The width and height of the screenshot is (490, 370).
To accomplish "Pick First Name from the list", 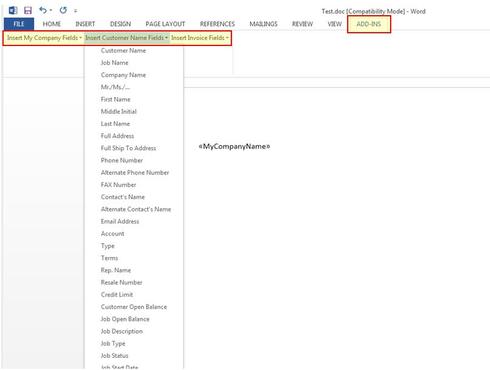I will click(x=115, y=99).
